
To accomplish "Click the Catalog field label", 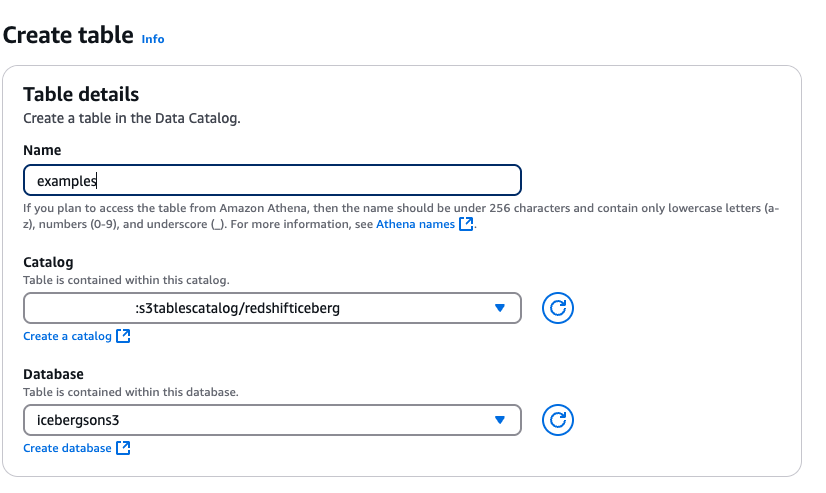I will tap(48, 262).
